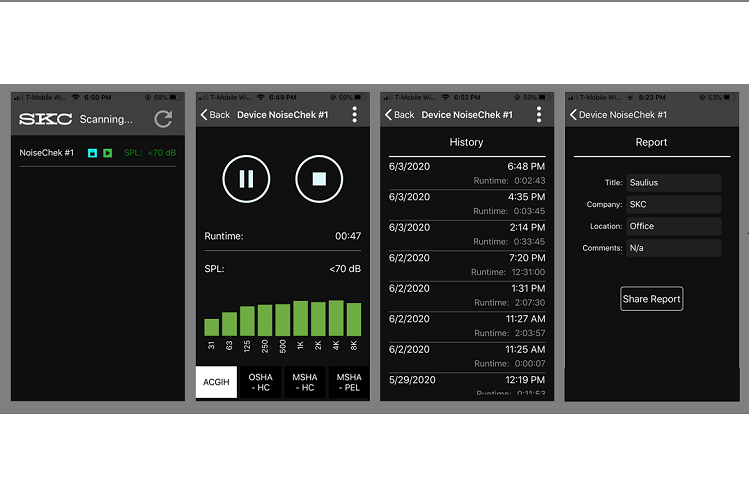Open history entry 6/3/2020 2:14 PM

click(467, 234)
